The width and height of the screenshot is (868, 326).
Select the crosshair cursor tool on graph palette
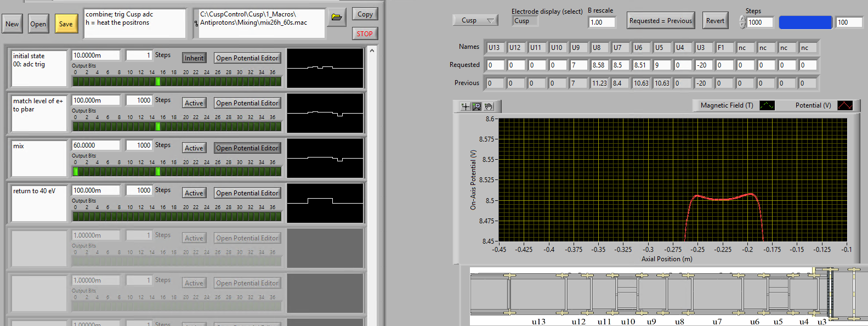point(466,106)
